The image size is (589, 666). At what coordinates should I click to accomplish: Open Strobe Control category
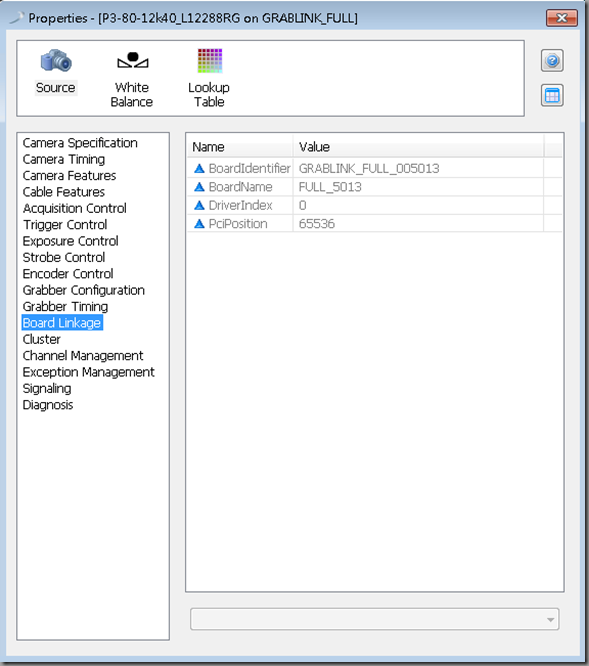click(64, 257)
